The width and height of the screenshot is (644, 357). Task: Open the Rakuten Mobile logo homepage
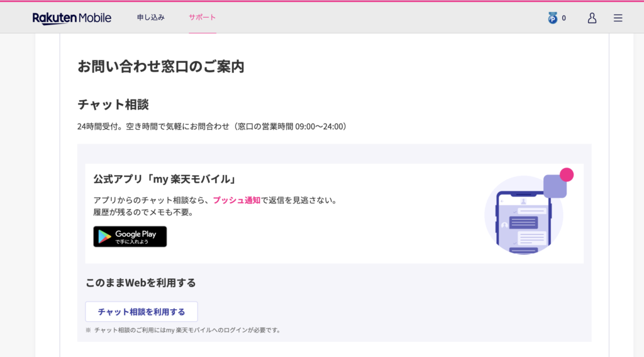coord(72,18)
